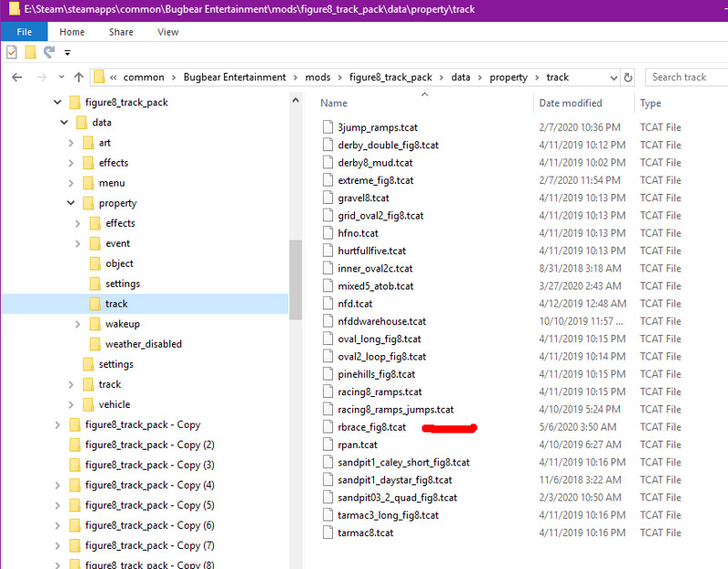Viewport: 728px width, 569px height.
Task: Click 'figure8_track_pack' in the address breadcrumb
Action: point(390,77)
